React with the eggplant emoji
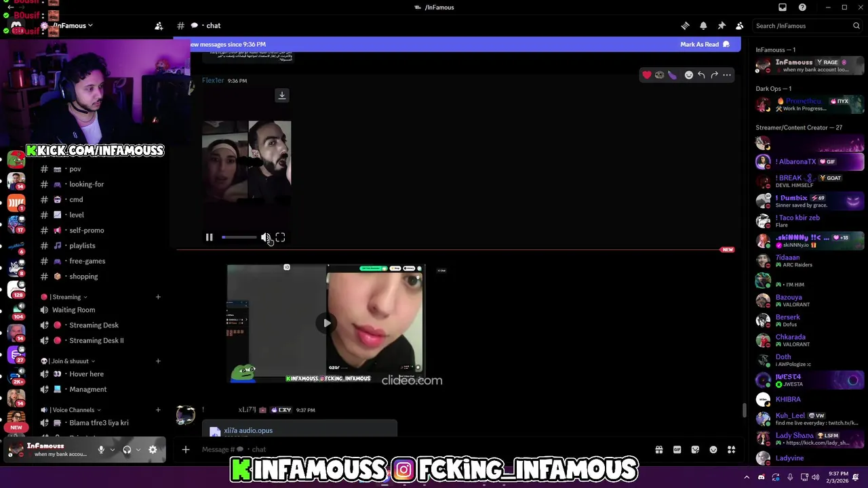This screenshot has height=488, width=868. pos(672,75)
